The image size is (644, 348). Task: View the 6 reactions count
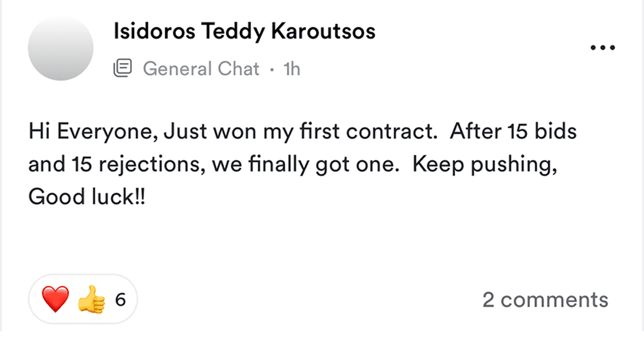coord(120,299)
